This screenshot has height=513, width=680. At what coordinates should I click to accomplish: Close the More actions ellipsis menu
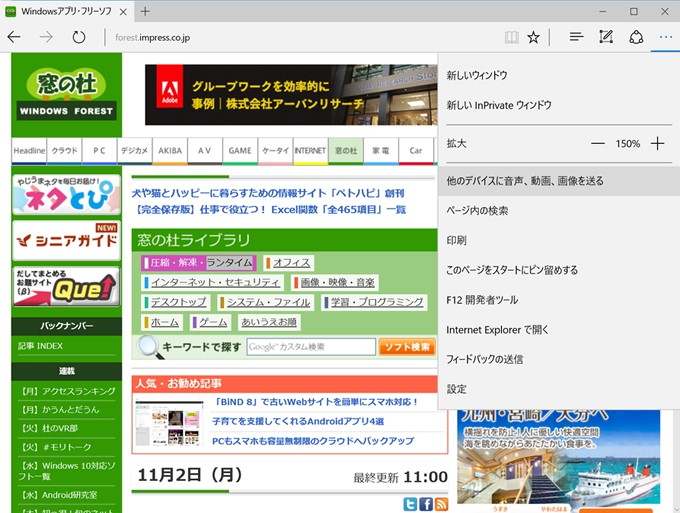(666, 37)
